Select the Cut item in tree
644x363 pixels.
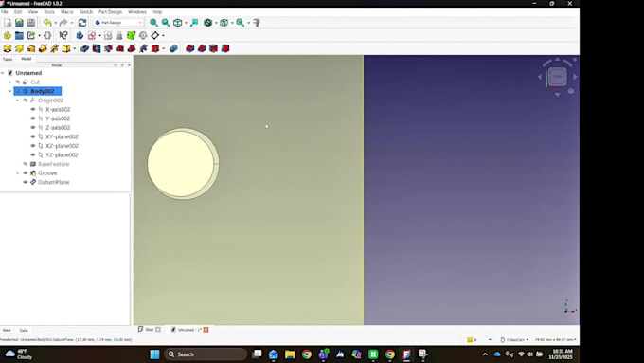[x=35, y=82]
